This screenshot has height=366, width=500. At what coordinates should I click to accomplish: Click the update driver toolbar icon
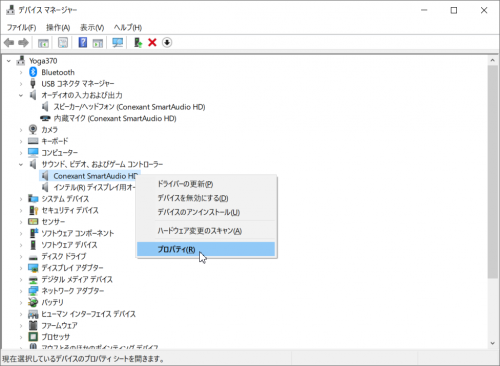click(138, 43)
